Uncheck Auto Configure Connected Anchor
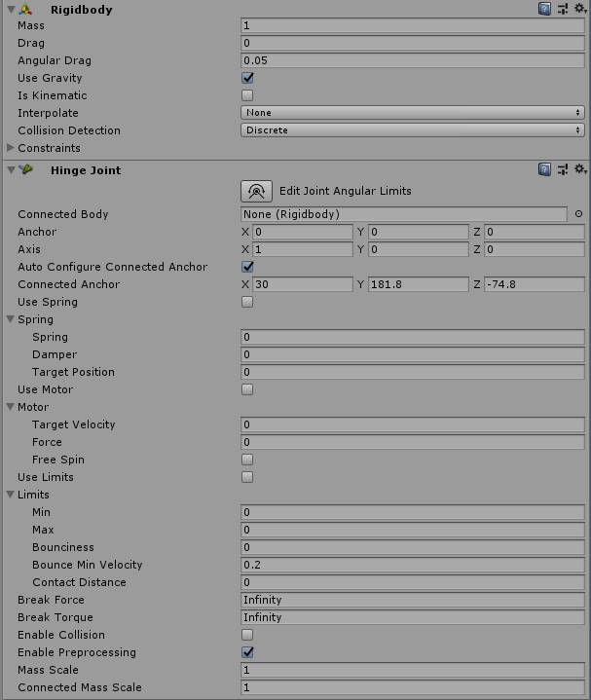 pyautogui.click(x=247, y=267)
